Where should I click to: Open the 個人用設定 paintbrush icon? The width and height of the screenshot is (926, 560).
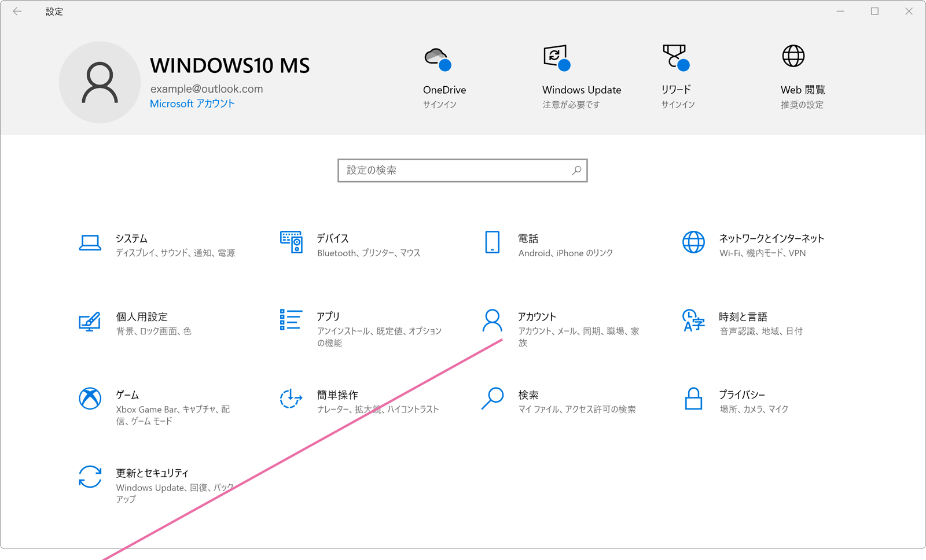(x=90, y=322)
